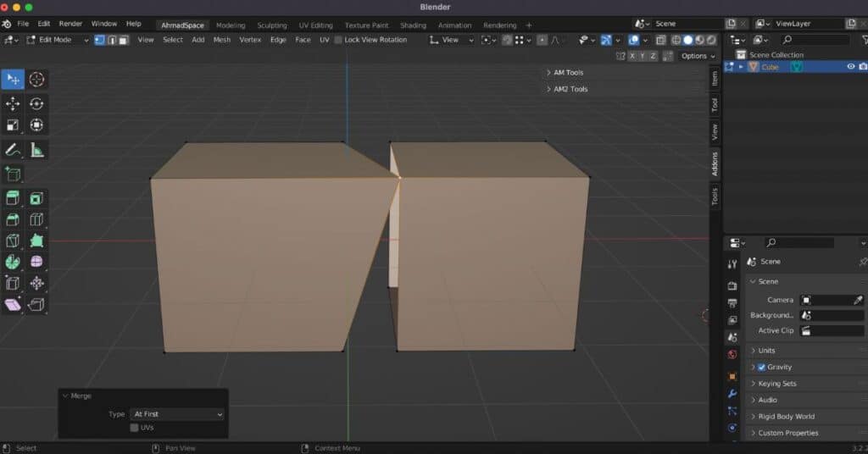Screen dimensions: 868x454
Task: Select the Add Cube tool
Action: 13,174
